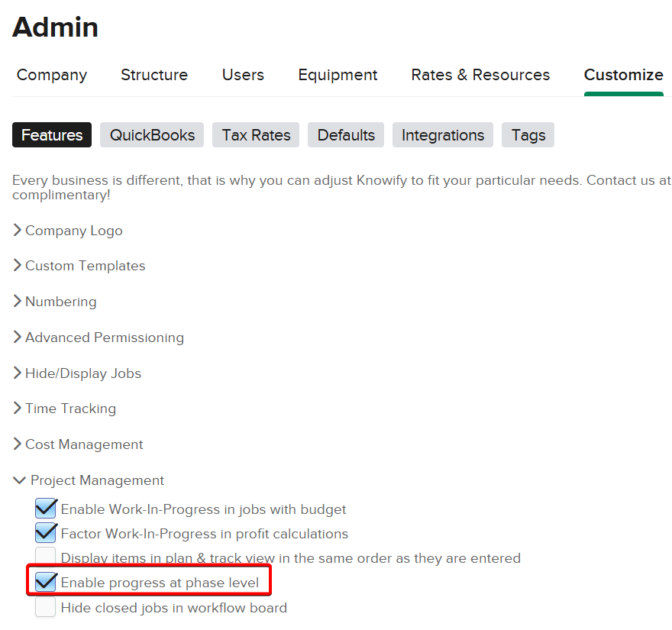
Task: Expand the Numbering section
Action: point(60,302)
